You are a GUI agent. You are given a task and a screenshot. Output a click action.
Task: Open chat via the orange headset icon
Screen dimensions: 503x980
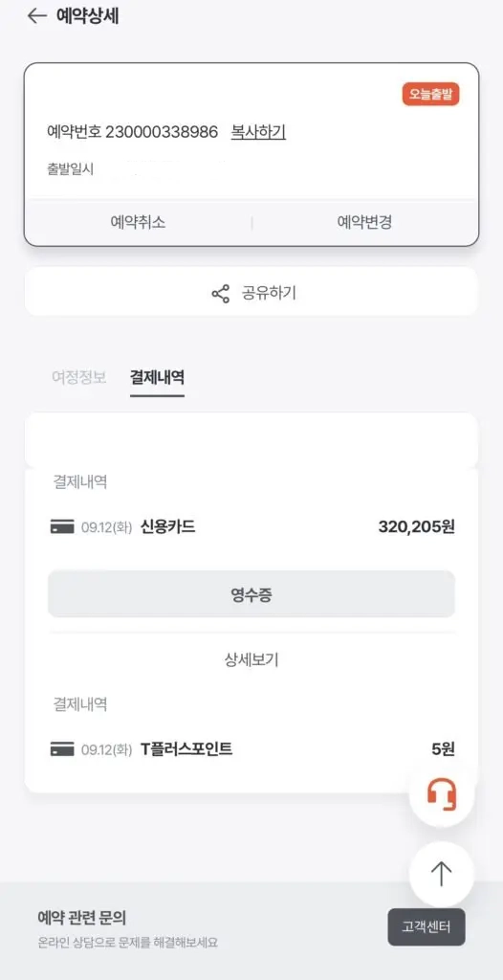[x=442, y=794]
